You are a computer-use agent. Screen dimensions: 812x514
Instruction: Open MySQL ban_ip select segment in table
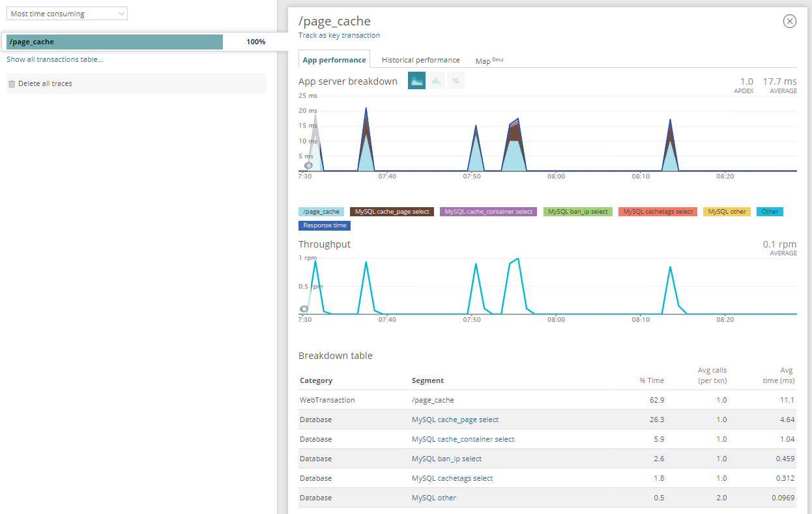click(446, 459)
